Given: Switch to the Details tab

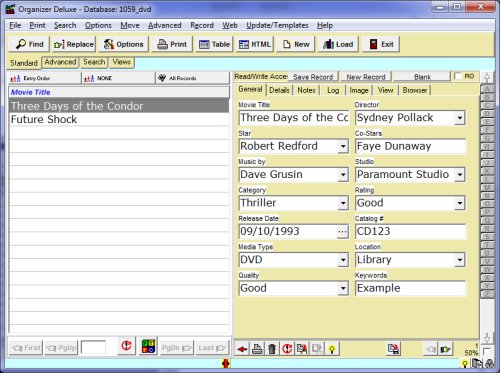Looking at the screenshot, I should (279, 90).
